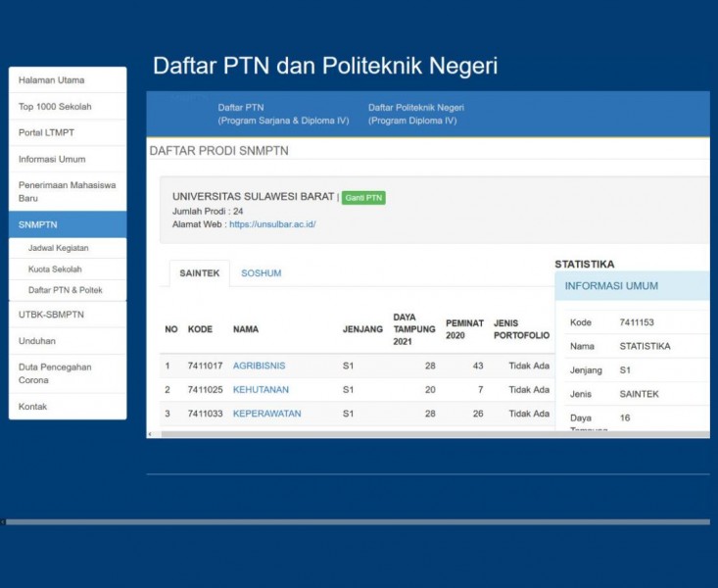Screen dimensions: 718x588
Task: Open the AGRIBISNIS program link
Action: tap(259, 366)
